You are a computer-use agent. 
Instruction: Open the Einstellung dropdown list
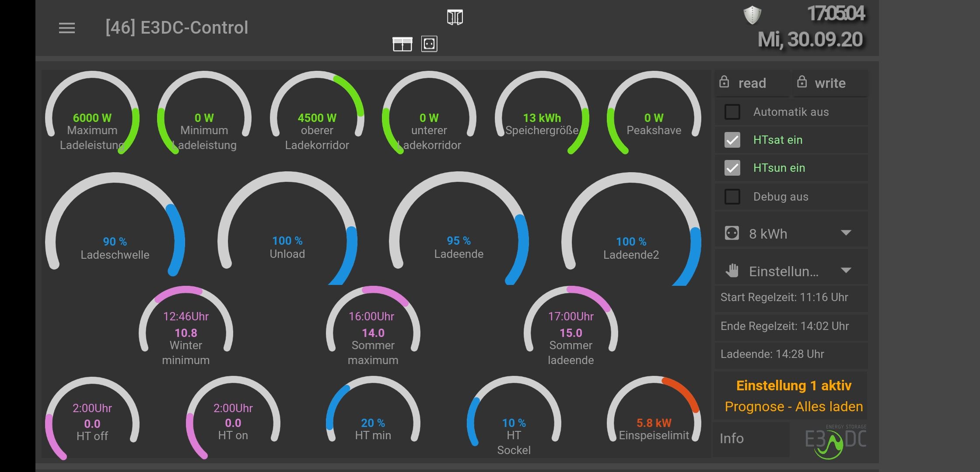(x=845, y=271)
